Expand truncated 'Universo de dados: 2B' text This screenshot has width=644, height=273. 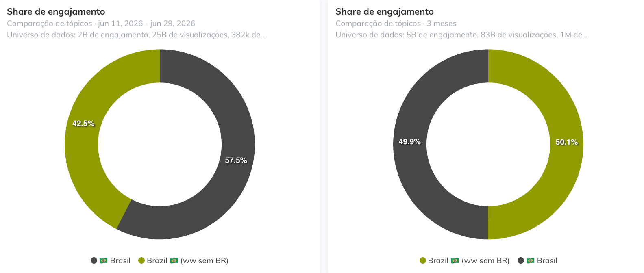(136, 35)
